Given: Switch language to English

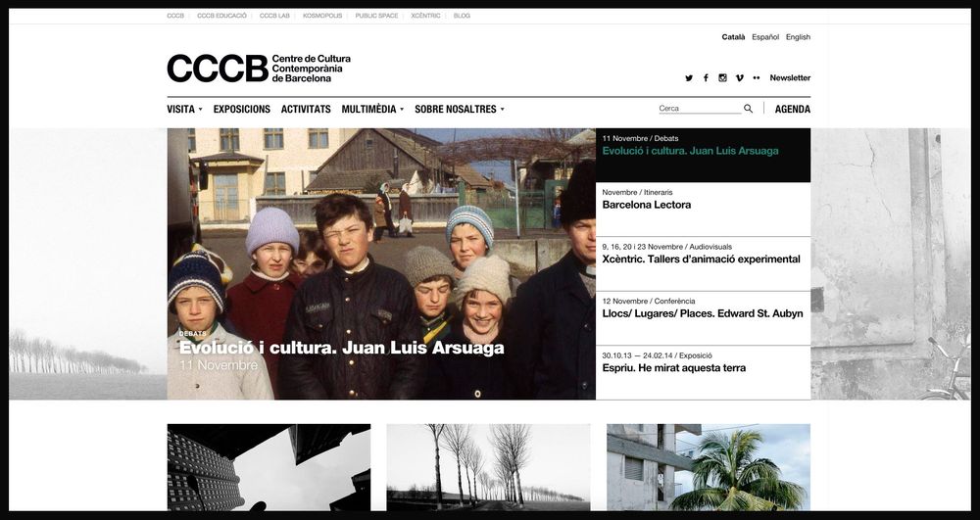Looking at the screenshot, I should (x=798, y=37).
